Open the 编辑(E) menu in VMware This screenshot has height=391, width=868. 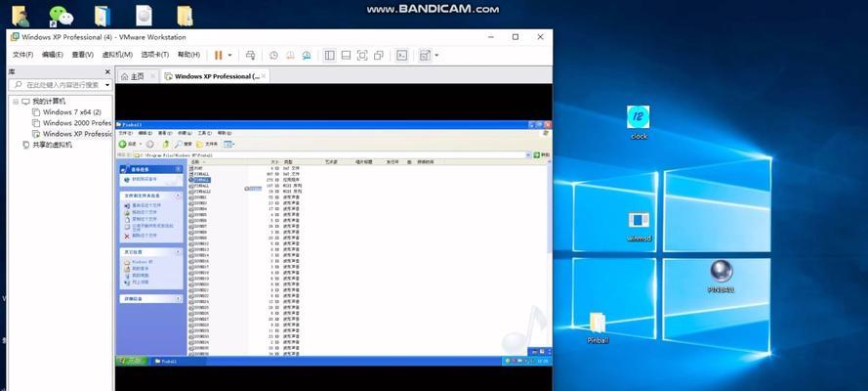coord(53,55)
